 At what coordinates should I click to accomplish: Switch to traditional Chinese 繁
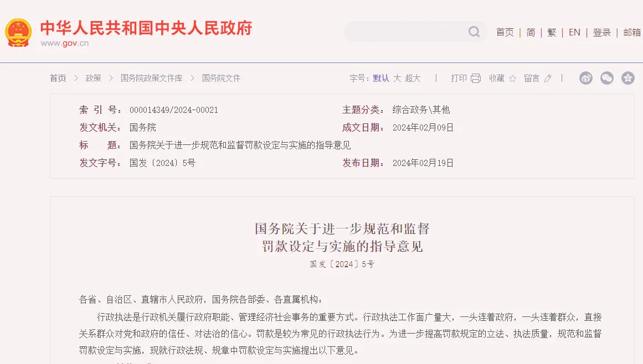552,32
